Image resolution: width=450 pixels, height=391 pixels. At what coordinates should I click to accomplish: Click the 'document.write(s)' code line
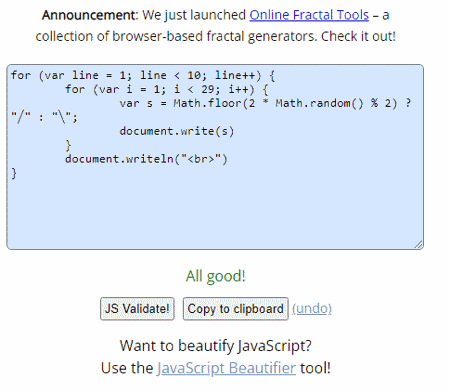tap(177, 131)
